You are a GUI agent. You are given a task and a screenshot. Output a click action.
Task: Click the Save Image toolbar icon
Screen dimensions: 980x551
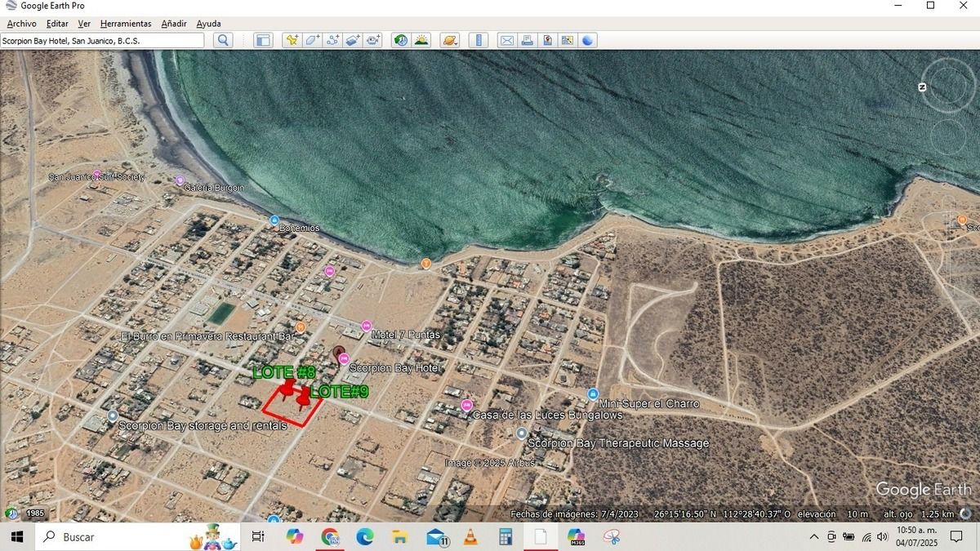(547, 40)
